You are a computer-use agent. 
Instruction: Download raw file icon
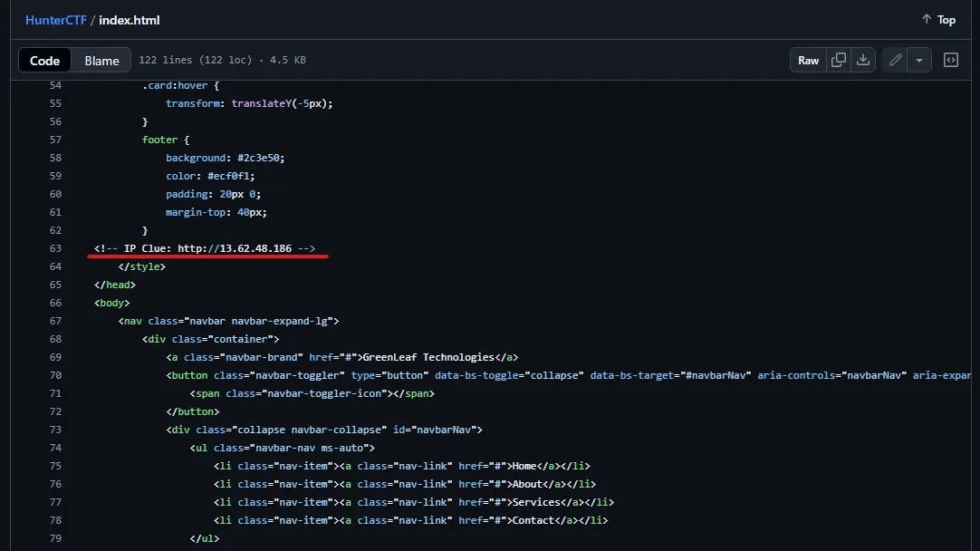click(x=863, y=60)
